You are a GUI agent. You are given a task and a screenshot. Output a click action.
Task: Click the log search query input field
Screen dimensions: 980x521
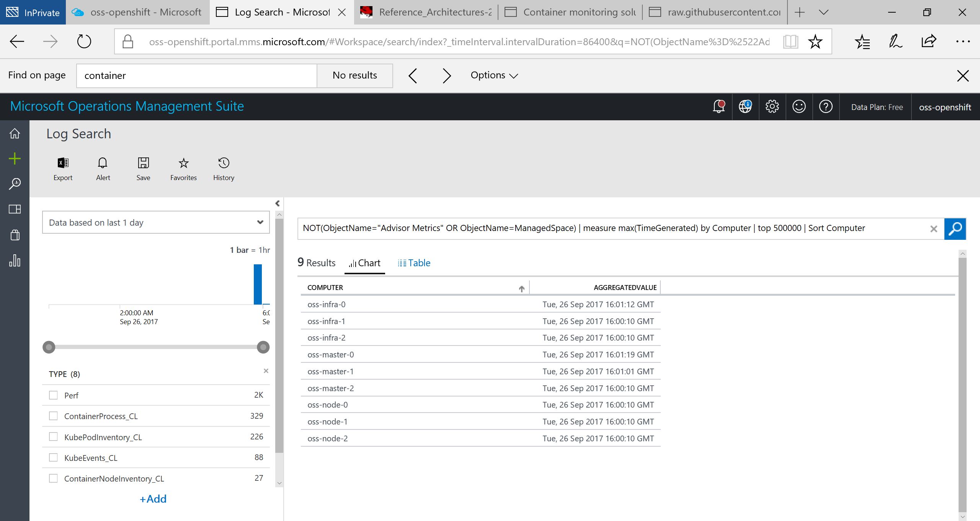612,228
